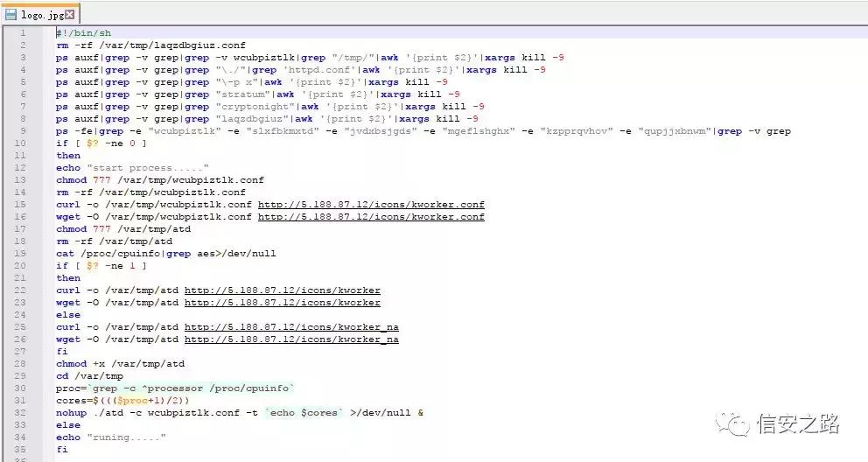This screenshot has width=868, height=462.
Task: Click the 'else' keyword on line 33
Action: click(x=68, y=425)
